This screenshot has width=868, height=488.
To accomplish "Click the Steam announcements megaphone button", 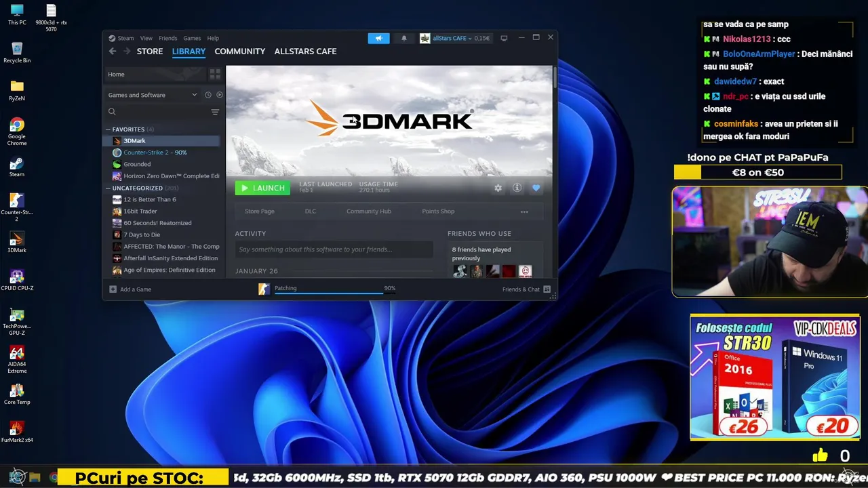I will [x=379, y=38].
